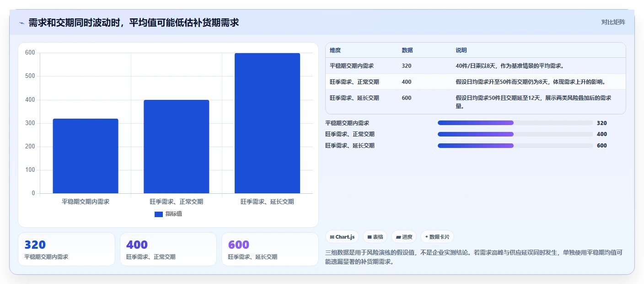Click the 旺季需求、正常交期 bar in the chart

[x=177, y=147]
